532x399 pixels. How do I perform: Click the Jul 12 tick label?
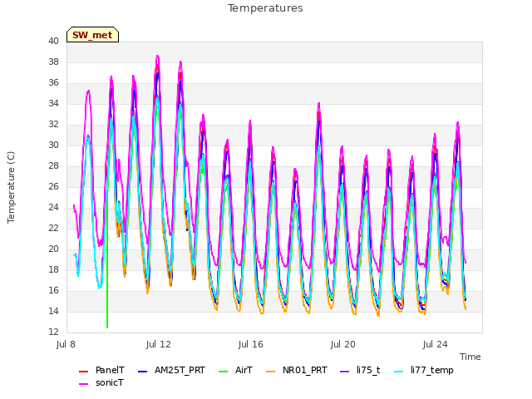[159, 344]
